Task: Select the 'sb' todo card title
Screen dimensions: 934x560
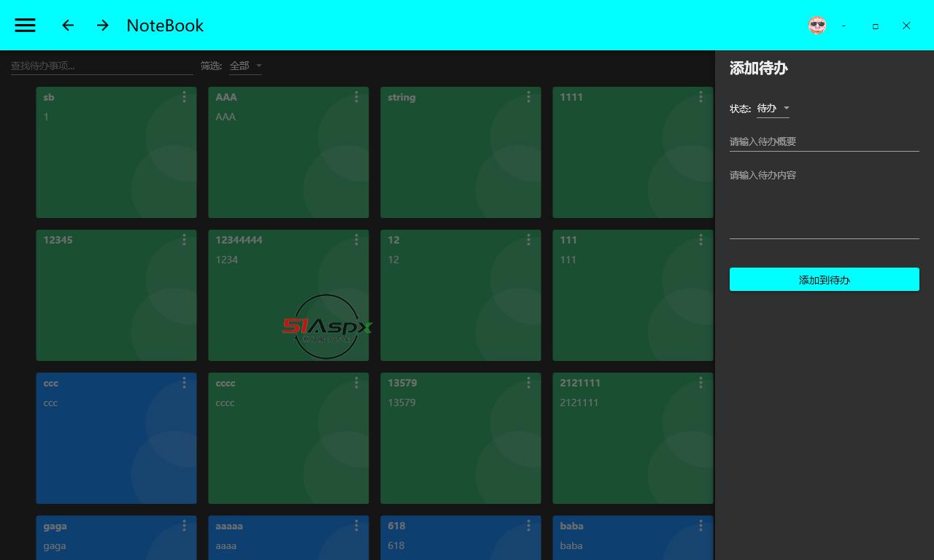Action: [x=49, y=97]
